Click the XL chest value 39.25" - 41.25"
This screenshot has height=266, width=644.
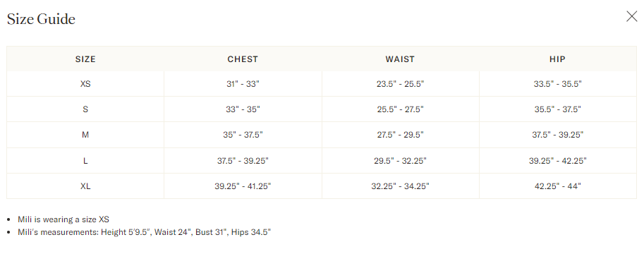tap(243, 186)
